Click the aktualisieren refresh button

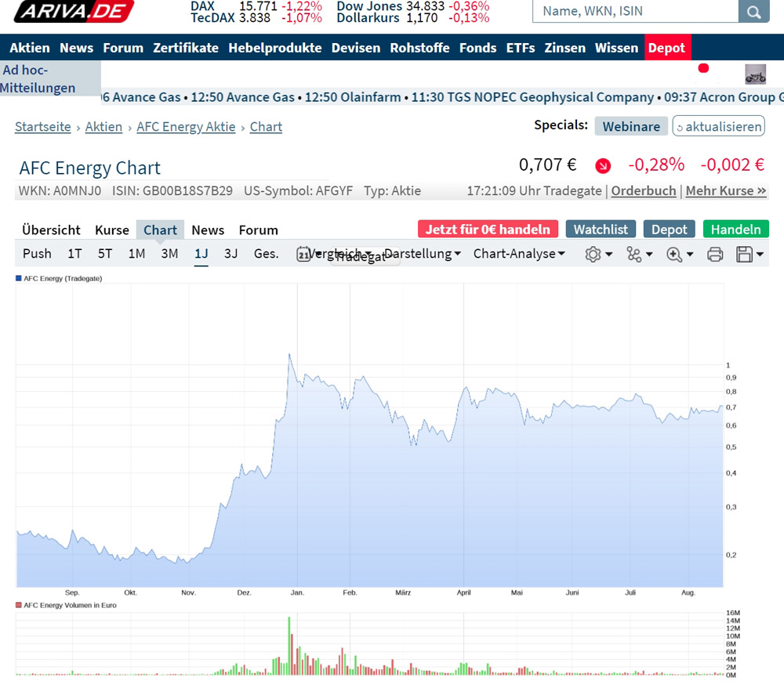click(718, 126)
